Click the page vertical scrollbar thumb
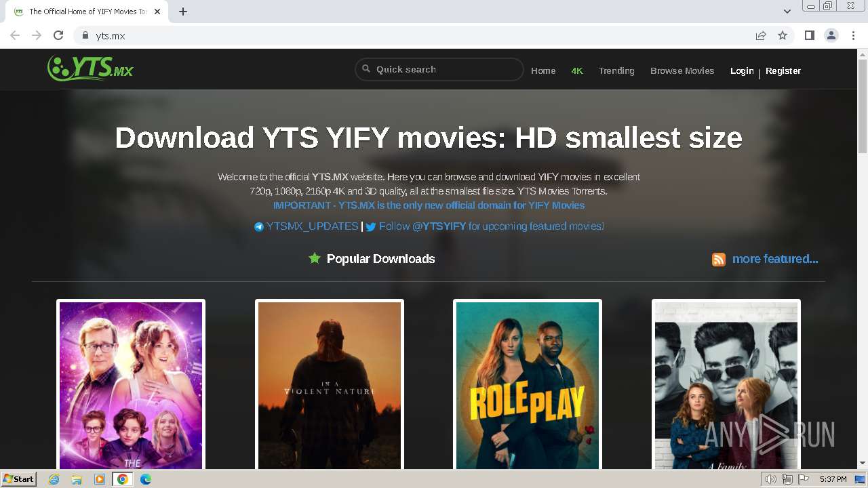 [863, 106]
